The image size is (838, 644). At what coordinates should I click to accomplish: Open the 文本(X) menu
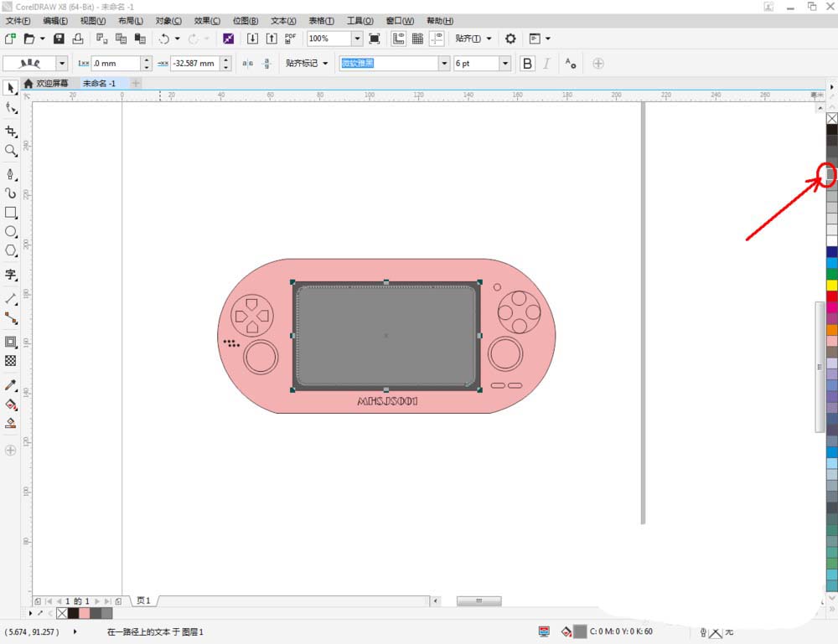[x=283, y=21]
